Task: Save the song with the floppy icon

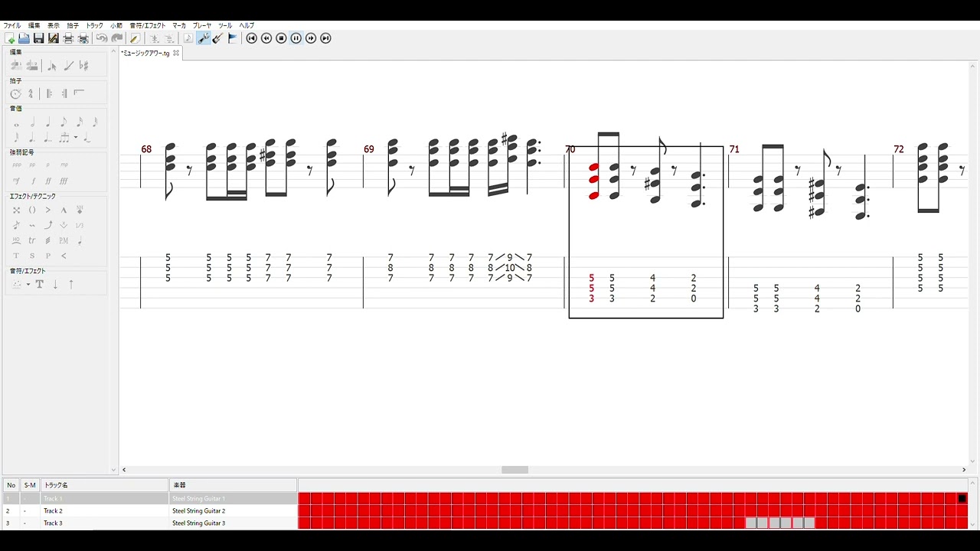Action: (x=38, y=38)
